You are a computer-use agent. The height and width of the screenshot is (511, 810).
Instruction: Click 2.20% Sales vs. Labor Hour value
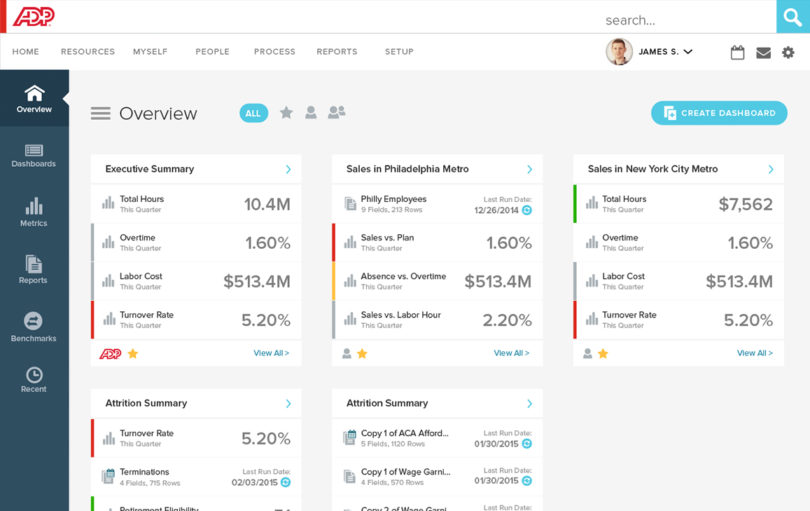pos(507,320)
